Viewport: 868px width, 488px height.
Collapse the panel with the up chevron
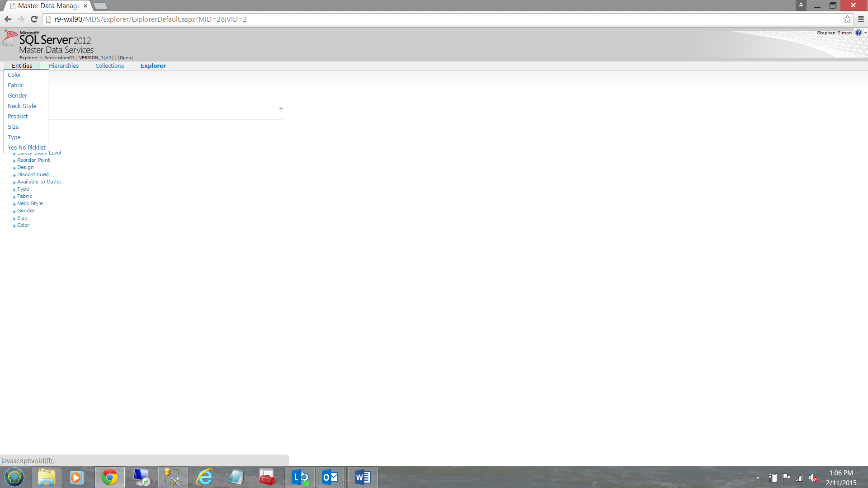click(x=281, y=108)
